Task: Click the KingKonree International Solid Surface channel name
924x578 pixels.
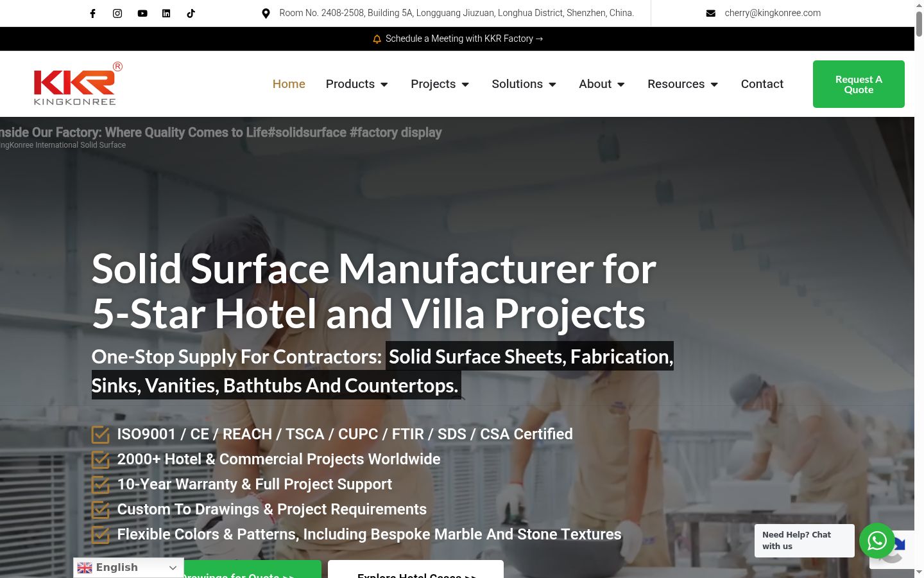Action: pyautogui.click(x=63, y=145)
